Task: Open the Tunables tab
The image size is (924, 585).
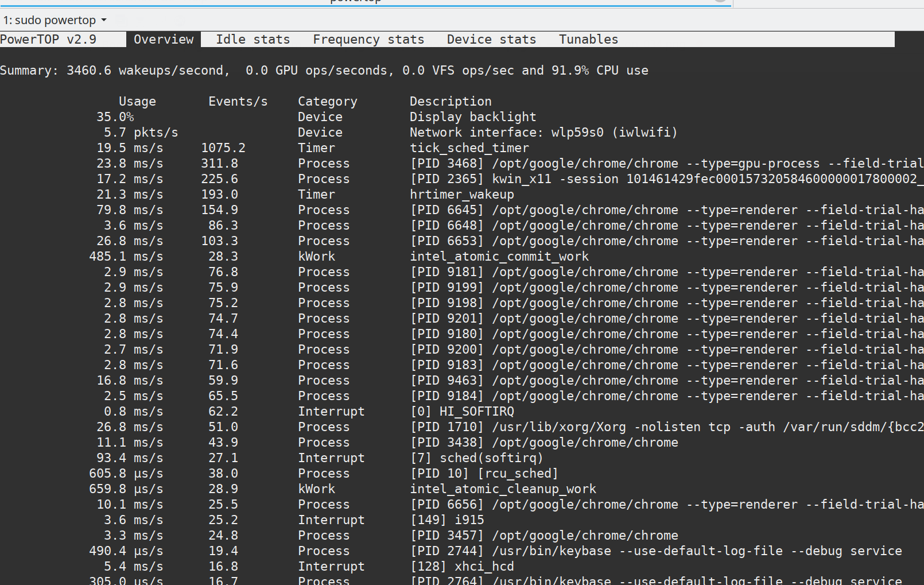Action: (x=588, y=39)
